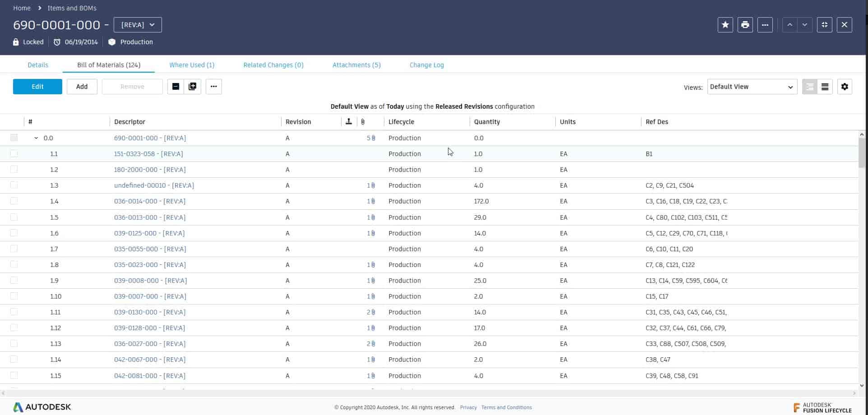Switch to the compact row density view
Screen dimensions: 868x415
tap(825, 87)
